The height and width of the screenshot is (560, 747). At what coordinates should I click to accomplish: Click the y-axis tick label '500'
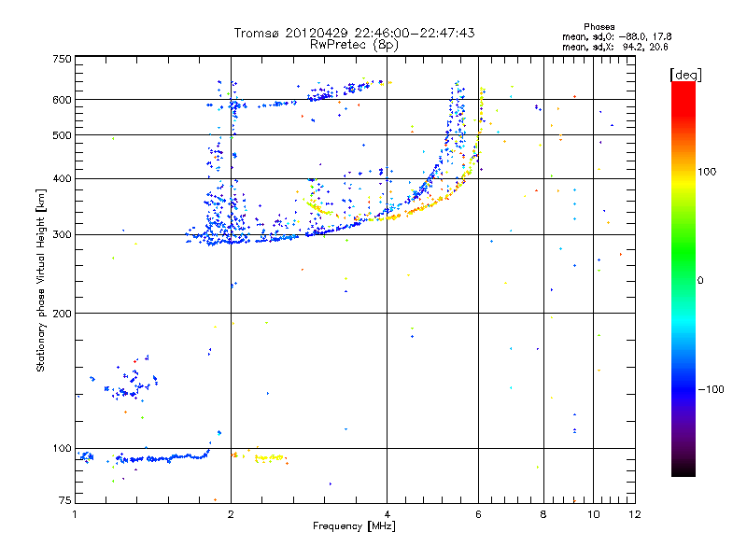pos(62,135)
